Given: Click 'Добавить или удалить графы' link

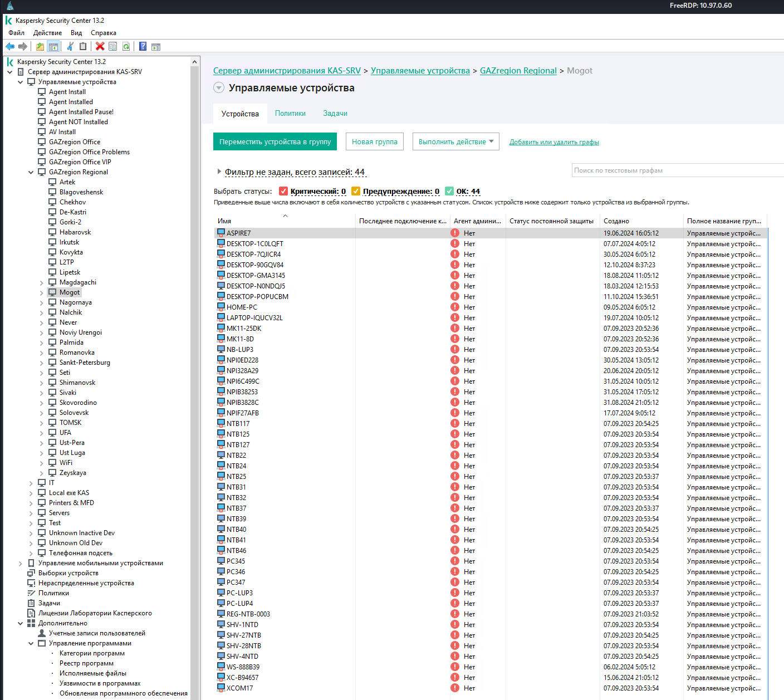Looking at the screenshot, I should tap(554, 142).
